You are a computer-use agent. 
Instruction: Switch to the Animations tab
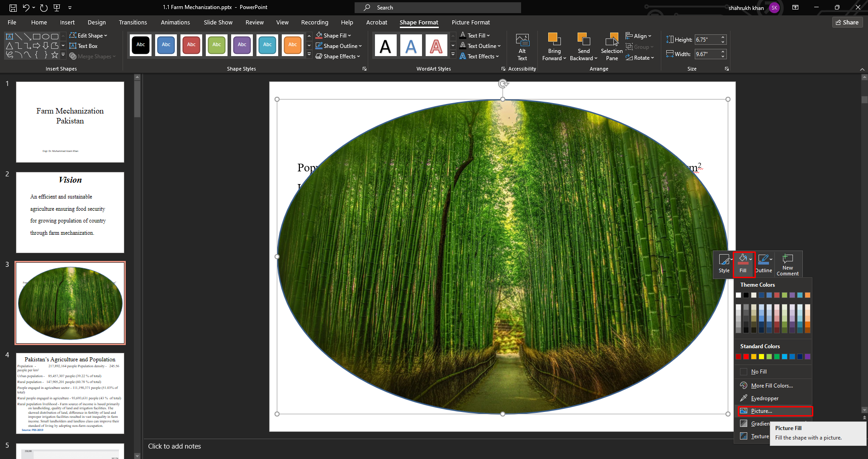[175, 22]
